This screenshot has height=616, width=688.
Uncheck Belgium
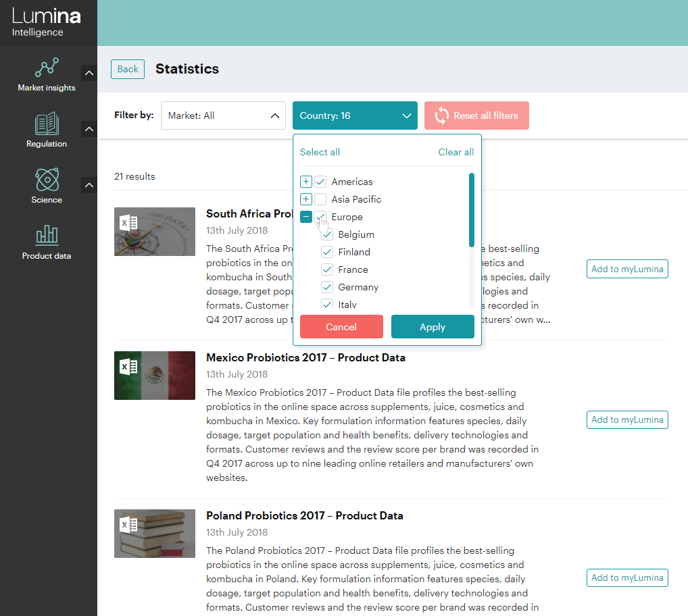tap(327, 234)
